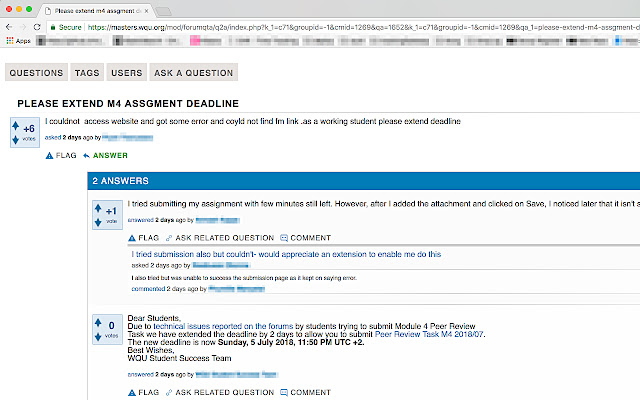Comment on the Student Success Team answer
Image resolution: width=640 pixels, height=400 pixels.
click(x=305, y=392)
